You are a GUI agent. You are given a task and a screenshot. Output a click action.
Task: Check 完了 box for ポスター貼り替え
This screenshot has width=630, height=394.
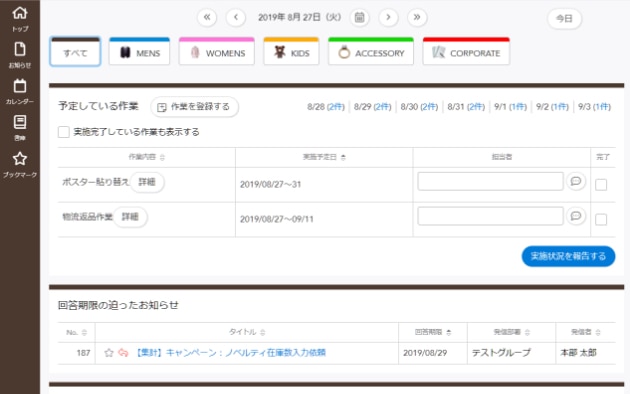601,185
